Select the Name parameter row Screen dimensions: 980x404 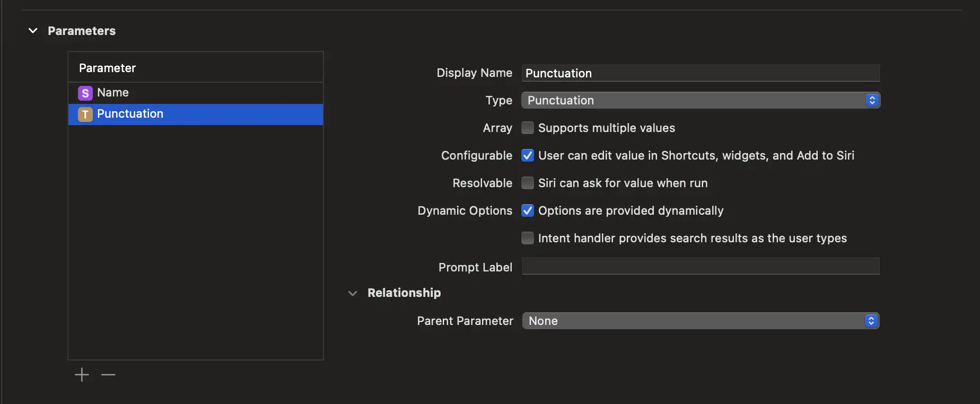196,93
